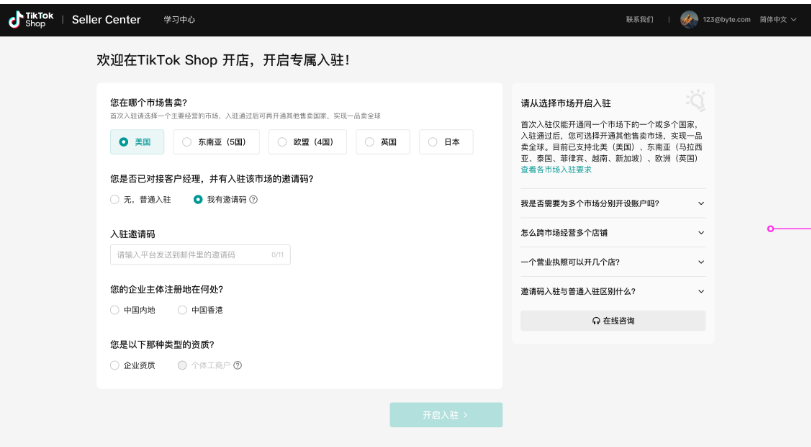Click the help icon beside 个体工商户

237,365
